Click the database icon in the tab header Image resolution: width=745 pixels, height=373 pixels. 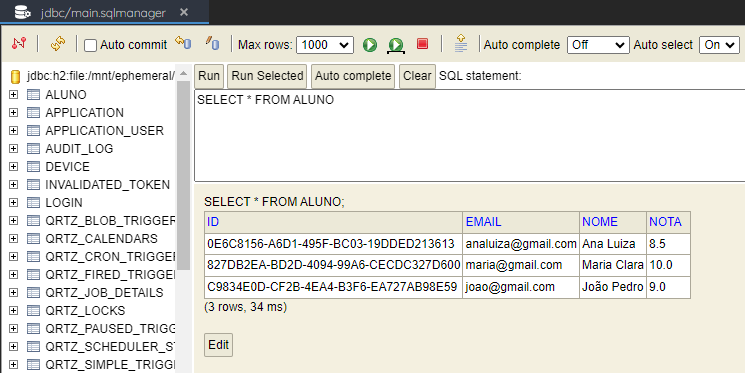(22, 12)
